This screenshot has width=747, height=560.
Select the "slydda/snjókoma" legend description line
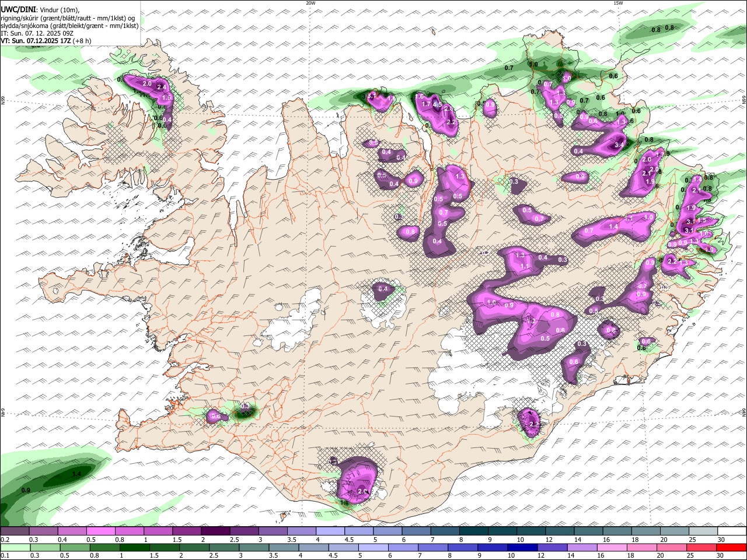pos(69,26)
